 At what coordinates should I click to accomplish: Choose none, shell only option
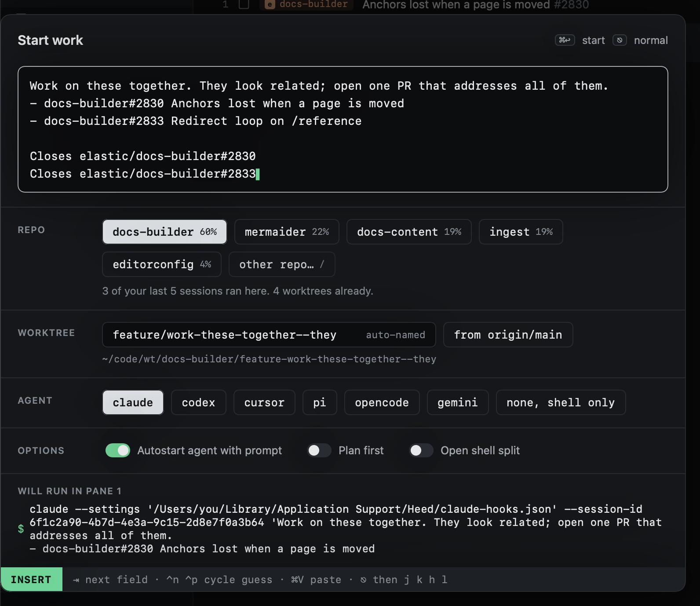click(x=561, y=402)
